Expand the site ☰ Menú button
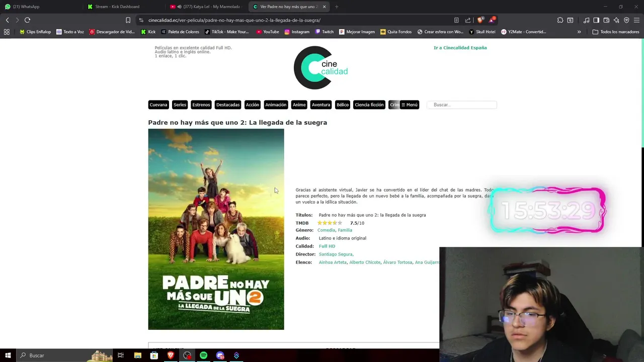 [x=410, y=105]
